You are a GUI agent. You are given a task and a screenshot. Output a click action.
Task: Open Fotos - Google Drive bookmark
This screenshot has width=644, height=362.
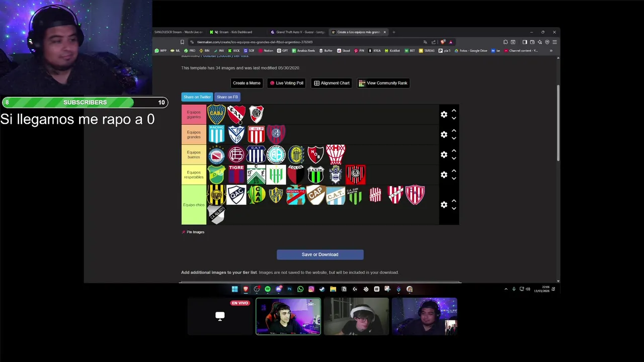470,51
